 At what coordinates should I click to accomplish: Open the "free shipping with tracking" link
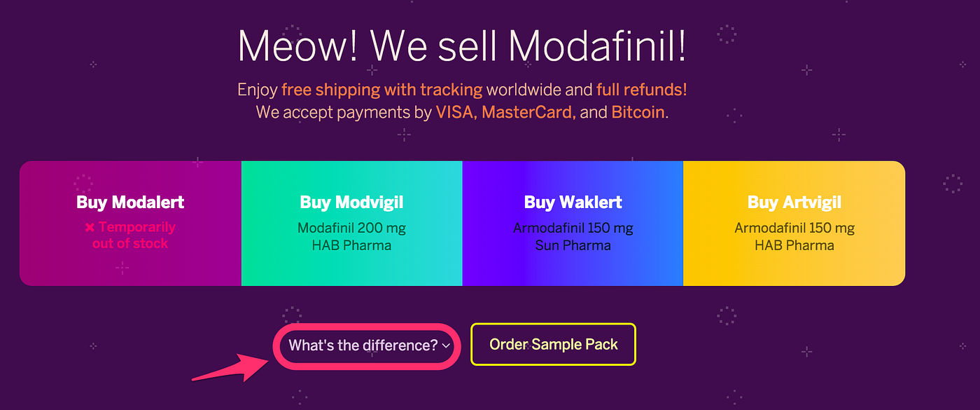pyautogui.click(x=381, y=90)
